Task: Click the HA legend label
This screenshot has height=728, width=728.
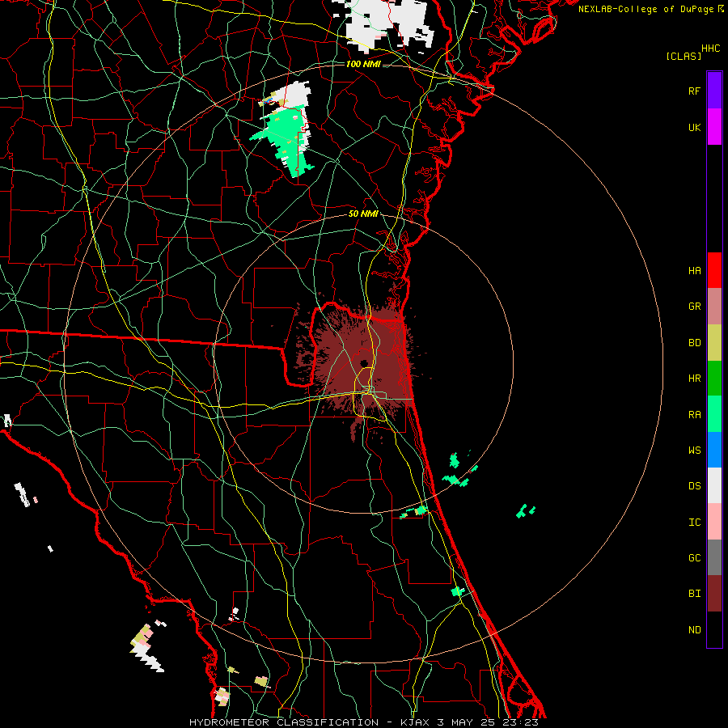Action: point(694,271)
